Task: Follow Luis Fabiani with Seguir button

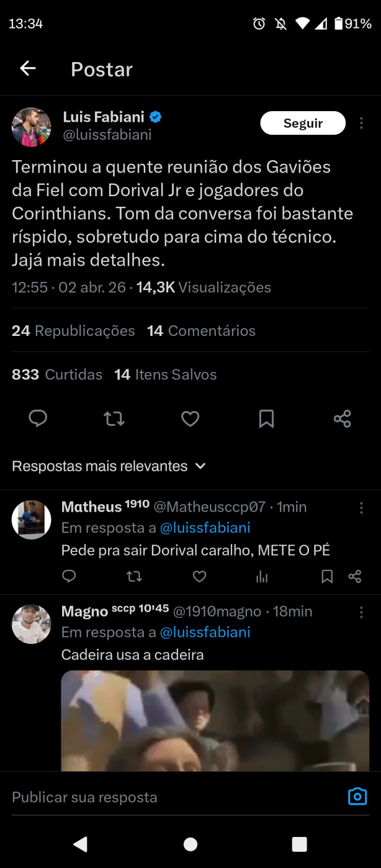Action: pyautogui.click(x=303, y=123)
